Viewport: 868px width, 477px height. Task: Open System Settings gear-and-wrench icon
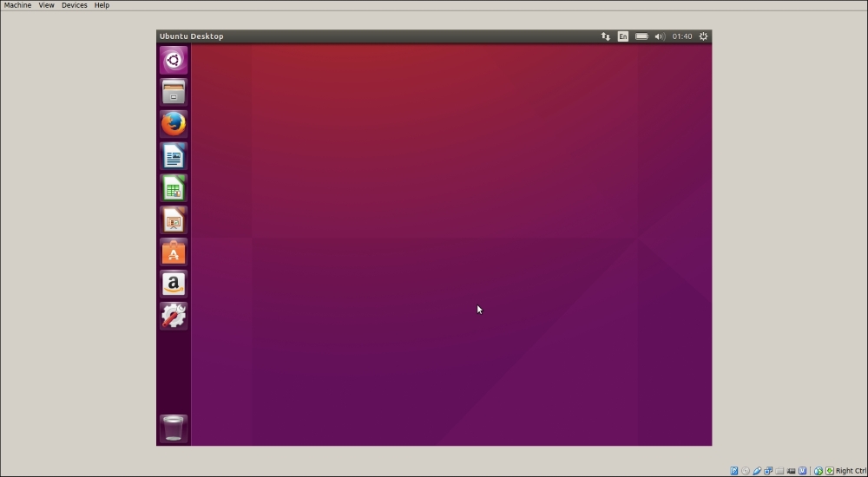(x=174, y=316)
